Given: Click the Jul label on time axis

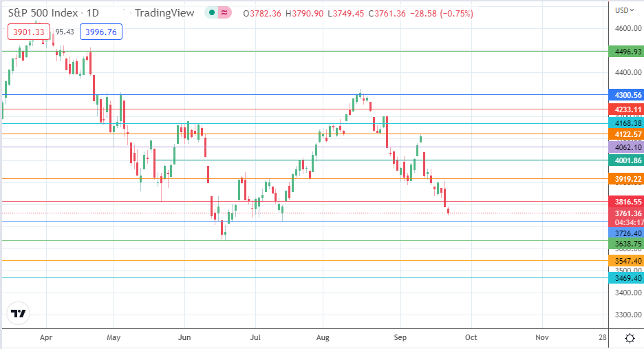Looking at the screenshot, I should (x=255, y=337).
